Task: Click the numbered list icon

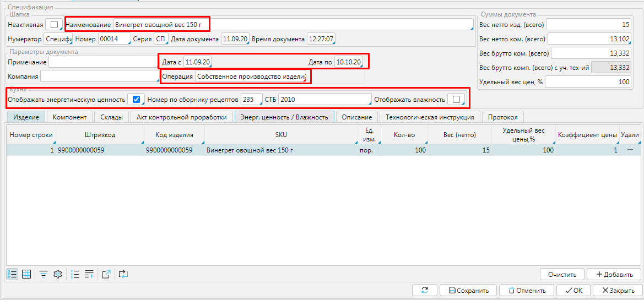Action: click(x=75, y=274)
